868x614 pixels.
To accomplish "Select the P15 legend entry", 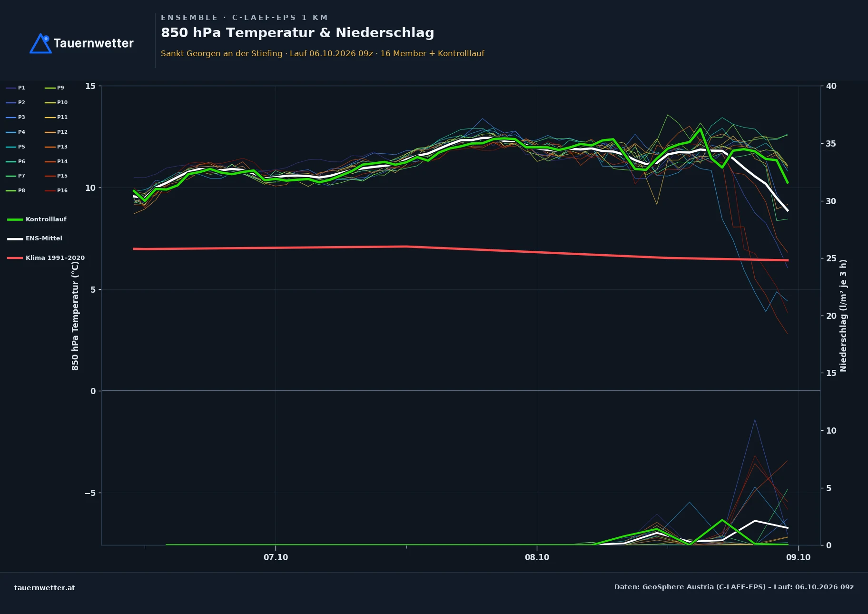I will coord(56,176).
